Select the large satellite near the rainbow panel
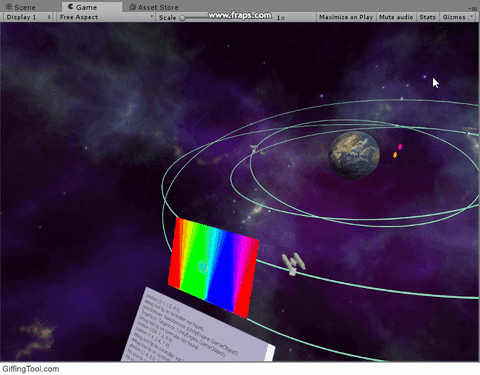 click(x=293, y=263)
